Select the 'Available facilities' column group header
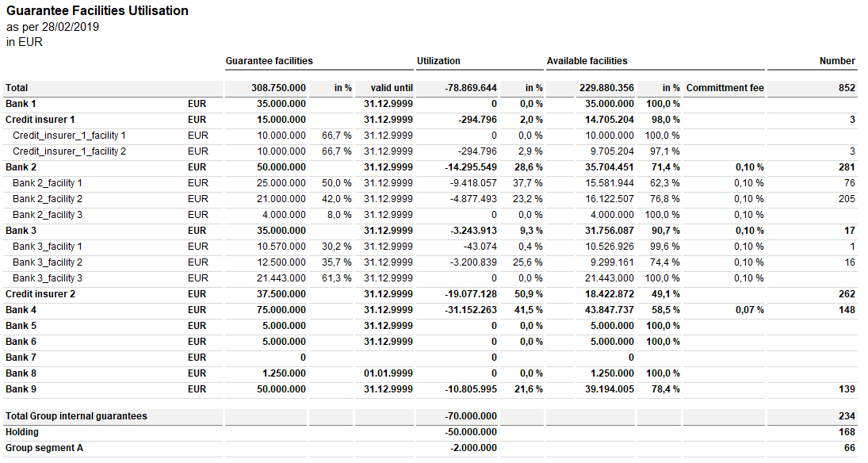The image size is (868, 463). click(x=587, y=61)
